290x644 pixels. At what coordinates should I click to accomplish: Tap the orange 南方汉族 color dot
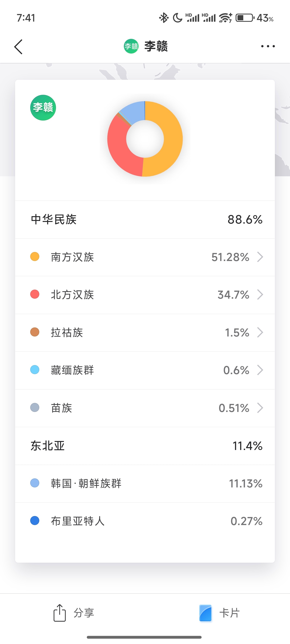click(35, 257)
